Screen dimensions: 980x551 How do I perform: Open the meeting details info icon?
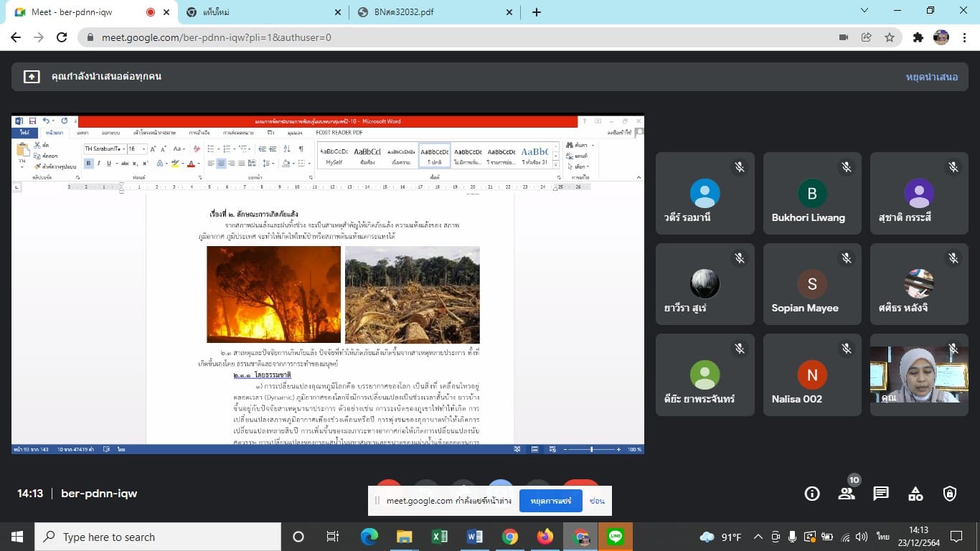point(812,494)
